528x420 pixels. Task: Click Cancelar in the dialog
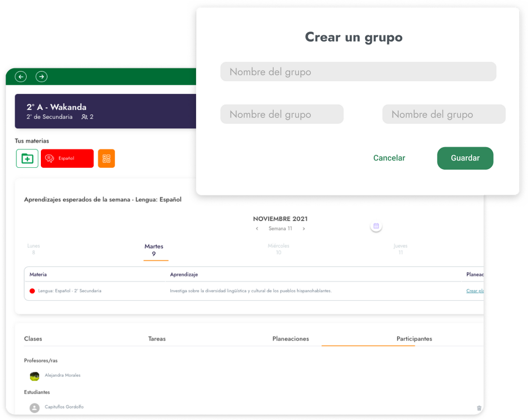click(389, 158)
